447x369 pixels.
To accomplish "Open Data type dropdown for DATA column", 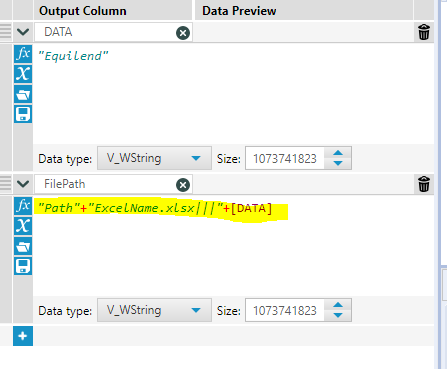I will click(154, 158).
